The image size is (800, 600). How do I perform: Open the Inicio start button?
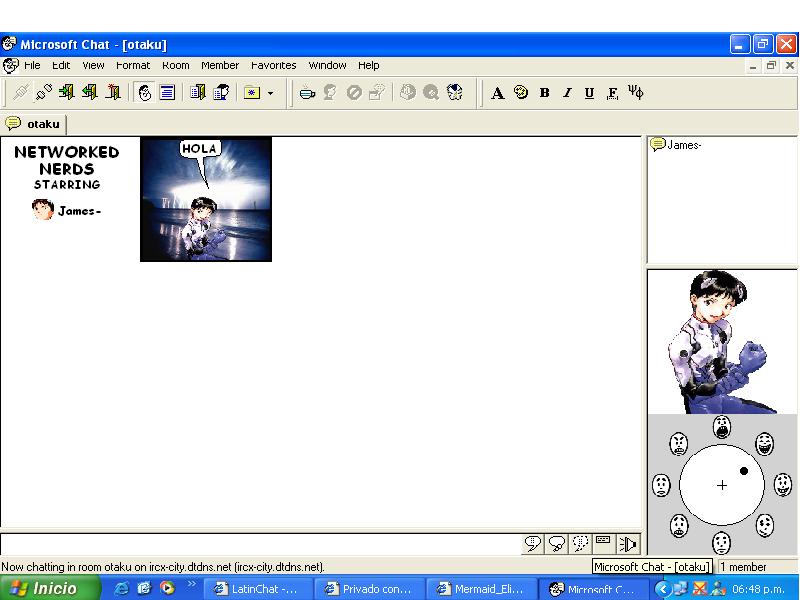[x=49, y=588]
